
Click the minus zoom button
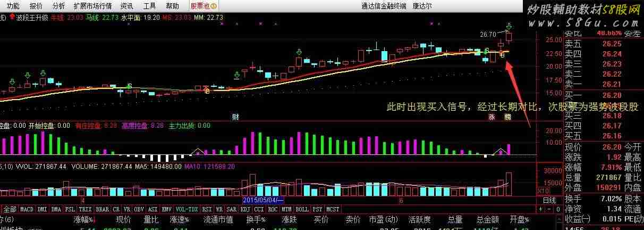[548, 209]
